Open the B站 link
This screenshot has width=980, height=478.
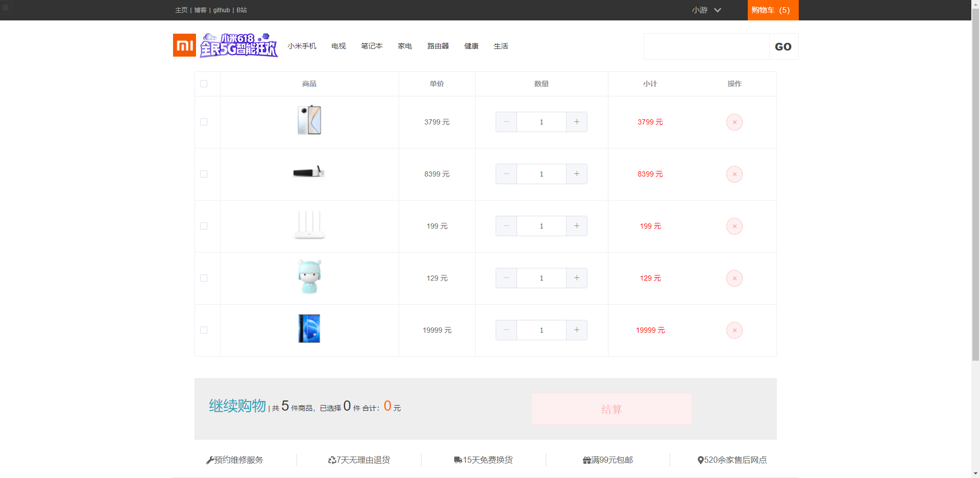[241, 10]
